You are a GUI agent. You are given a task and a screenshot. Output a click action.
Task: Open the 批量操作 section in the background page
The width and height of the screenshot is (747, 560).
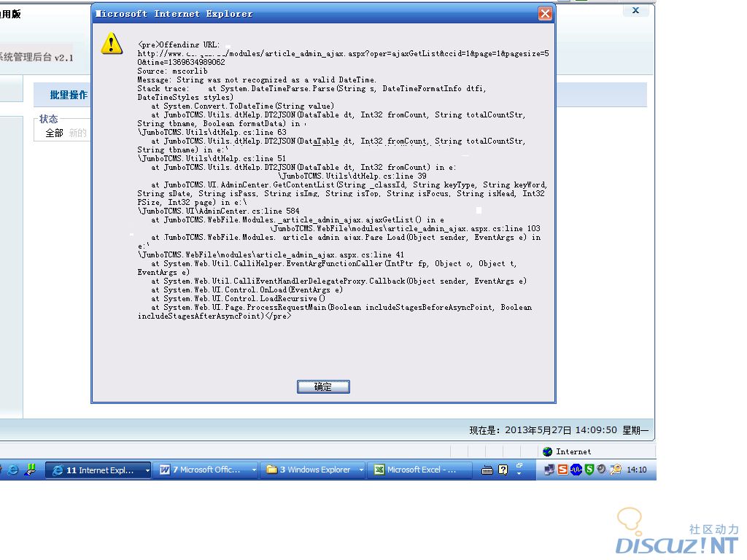(x=69, y=95)
